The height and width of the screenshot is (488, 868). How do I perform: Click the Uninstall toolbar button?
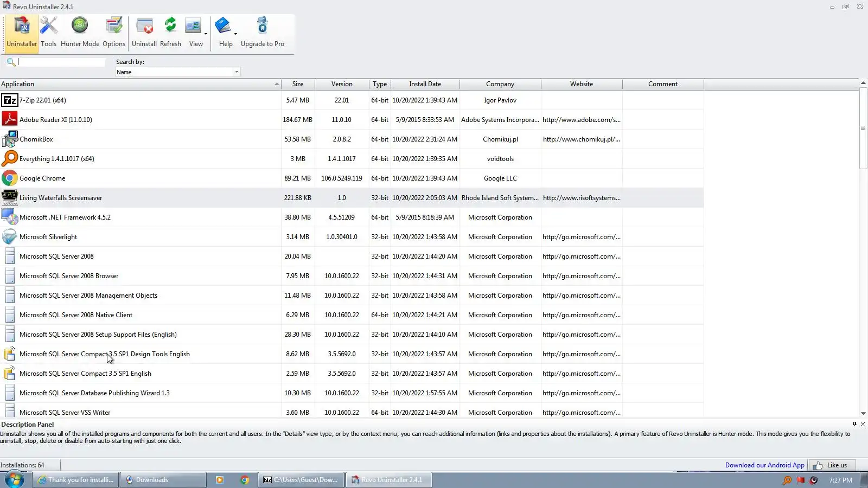click(x=144, y=33)
